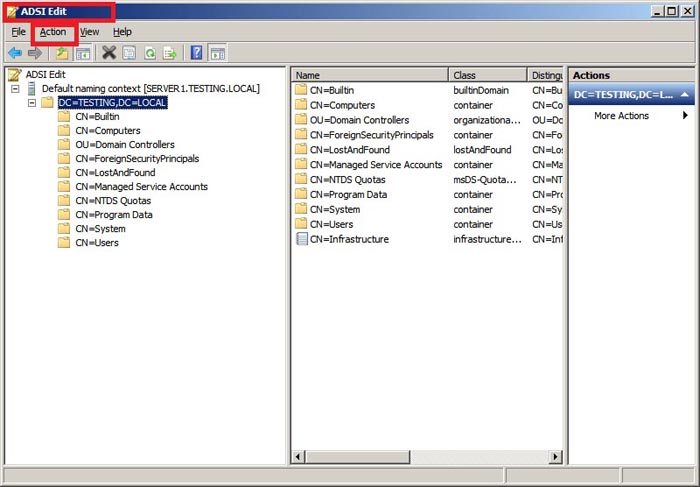Screen dimensions: 700x487
Task: Select the CN=Builtin row in list
Action: [x=332, y=90]
